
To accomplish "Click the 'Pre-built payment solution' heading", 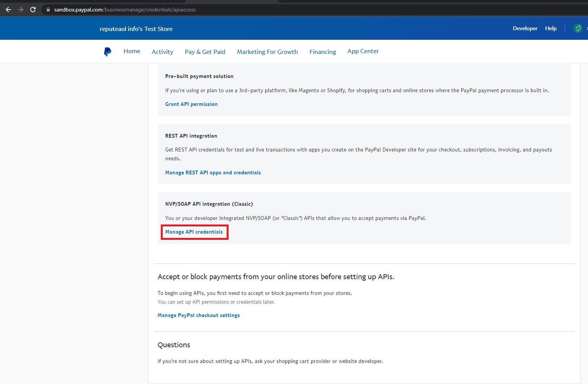I will click(x=199, y=76).
